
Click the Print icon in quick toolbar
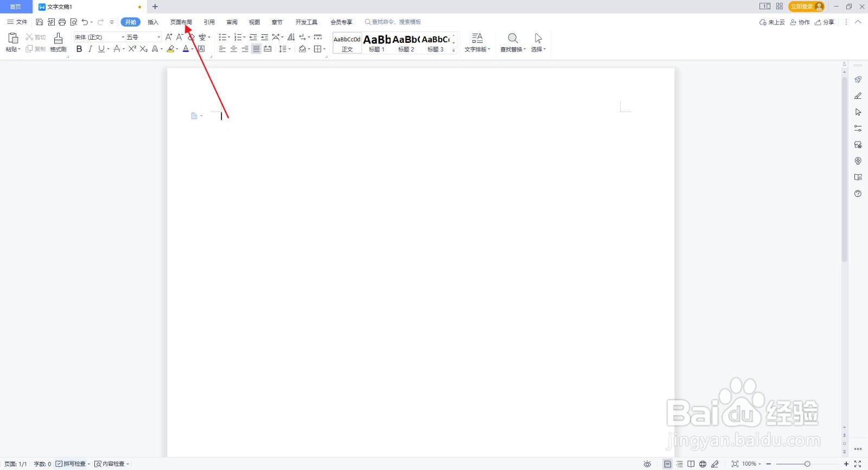pyautogui.click(x=62, y=22)
